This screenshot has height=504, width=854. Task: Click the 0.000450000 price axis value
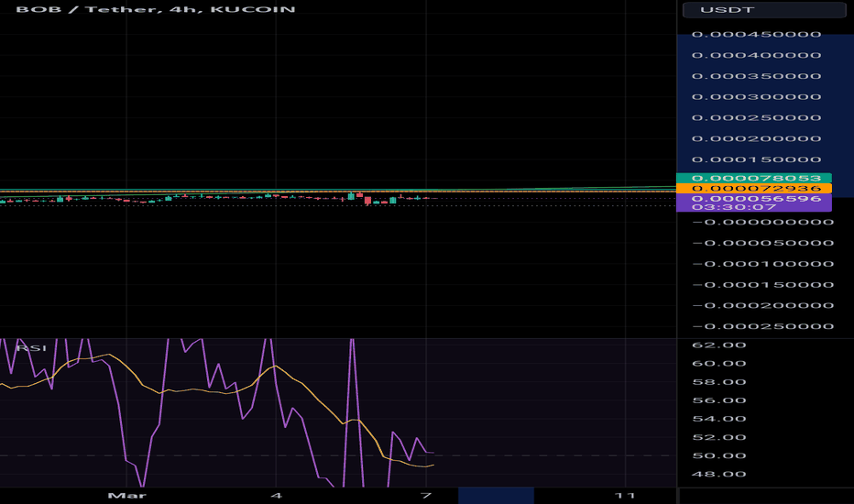[x=756, y=34]
